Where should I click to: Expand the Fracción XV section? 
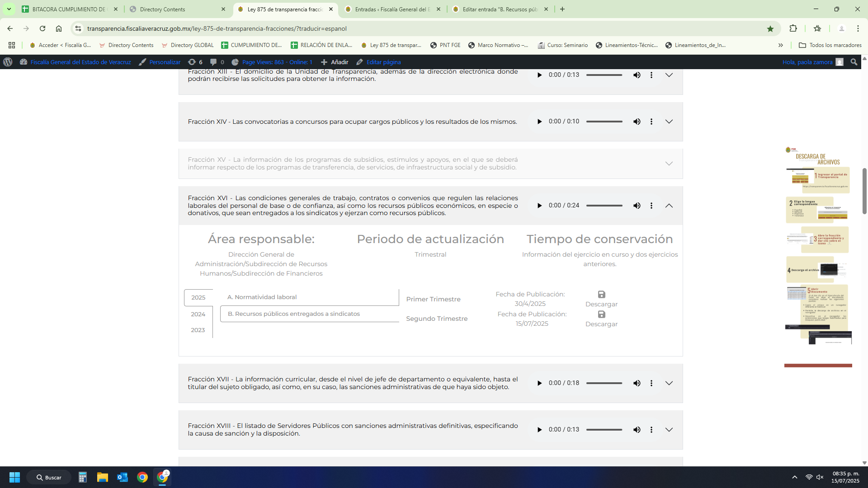tap(669, 164)
